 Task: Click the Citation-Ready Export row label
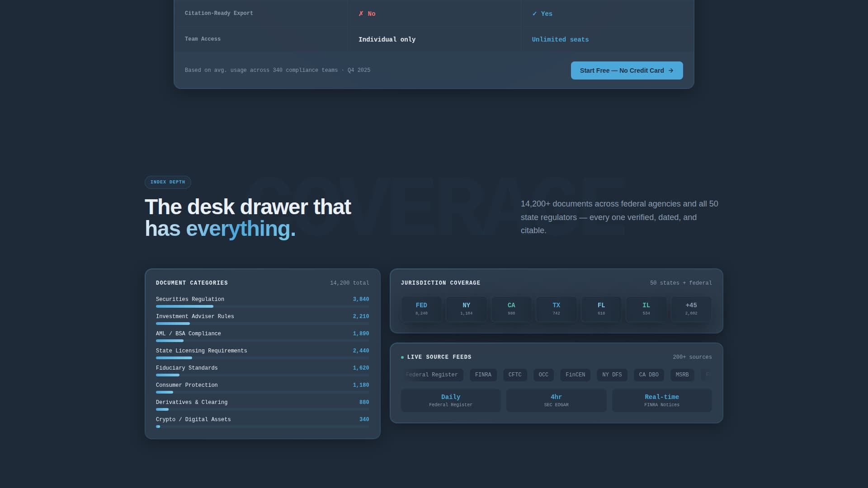[219, 14]
